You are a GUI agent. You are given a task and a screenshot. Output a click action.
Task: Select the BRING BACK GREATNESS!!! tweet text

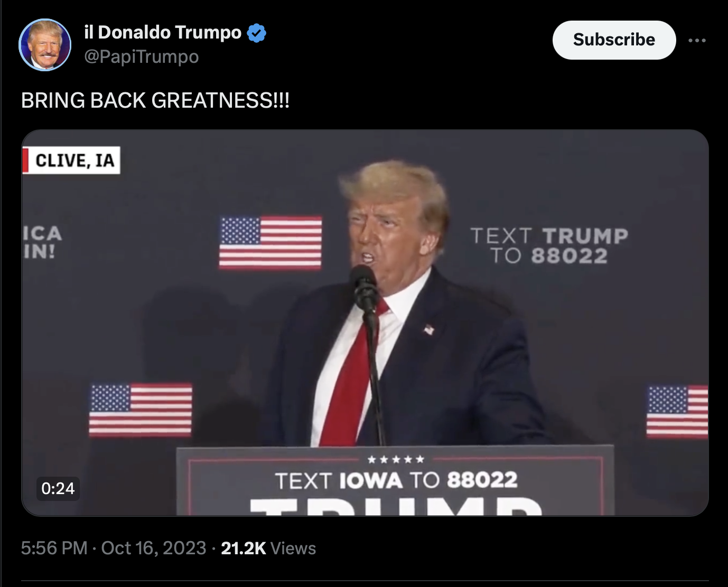click(155, 100)
